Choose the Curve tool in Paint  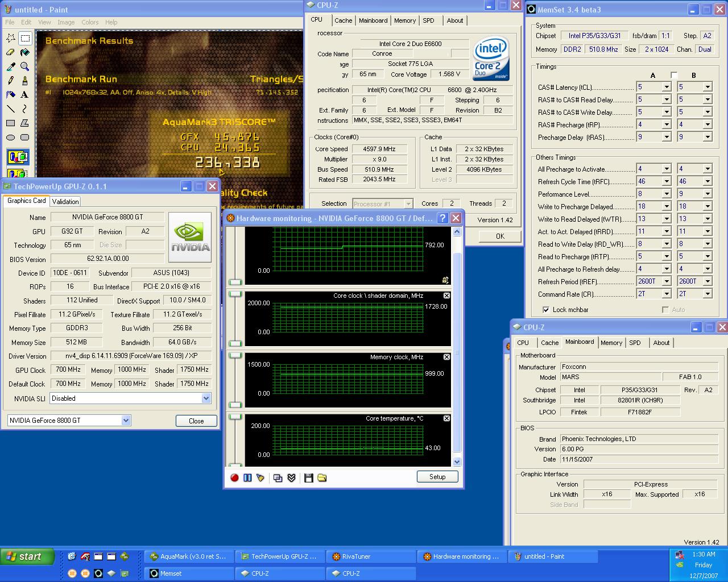25,109
